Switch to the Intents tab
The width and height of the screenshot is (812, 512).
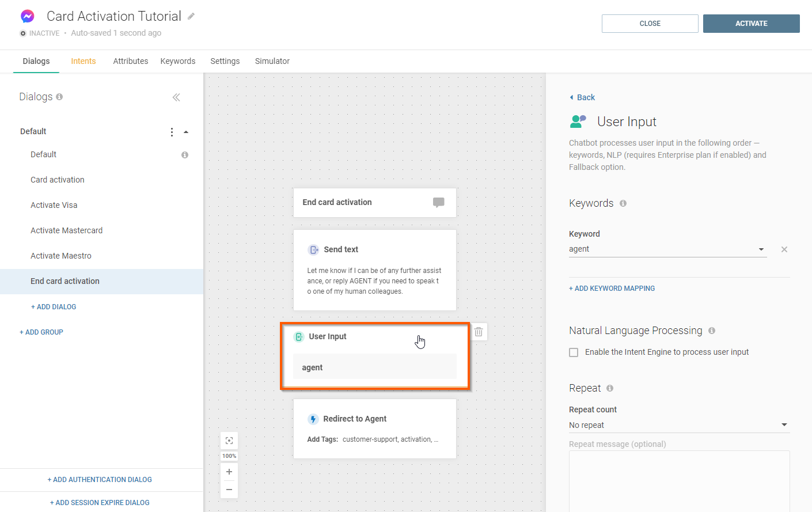84,61
